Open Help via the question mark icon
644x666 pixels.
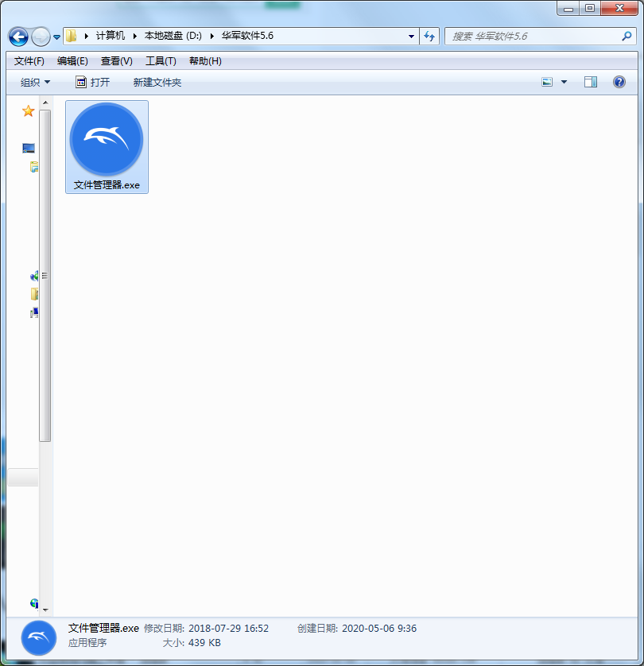tap(619, 81)
